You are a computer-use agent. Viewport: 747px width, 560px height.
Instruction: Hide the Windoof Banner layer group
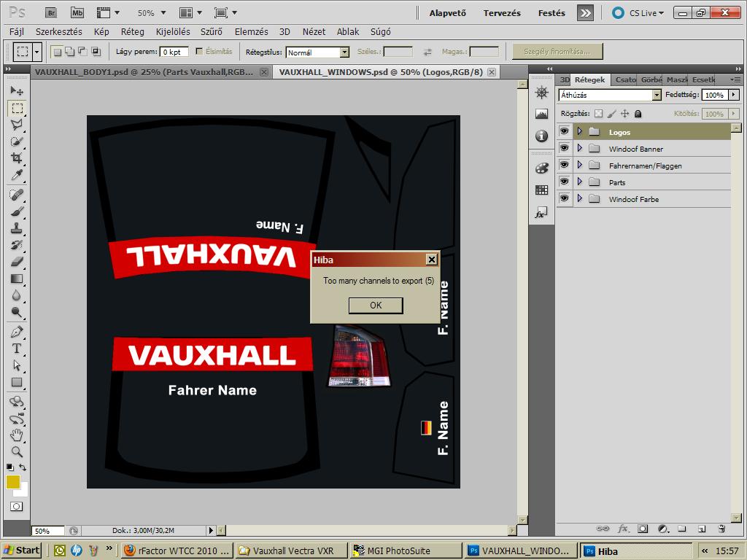tap(564, 148)
